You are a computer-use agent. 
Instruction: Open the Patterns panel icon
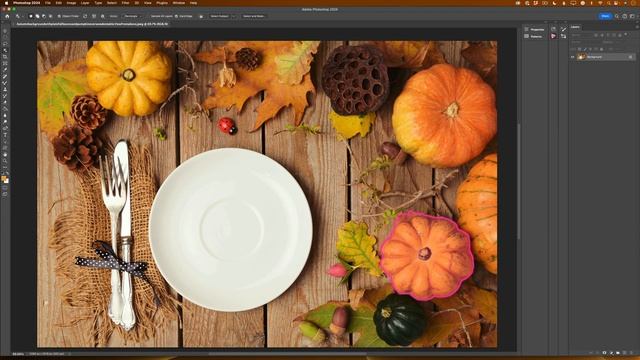pos(527,36)
